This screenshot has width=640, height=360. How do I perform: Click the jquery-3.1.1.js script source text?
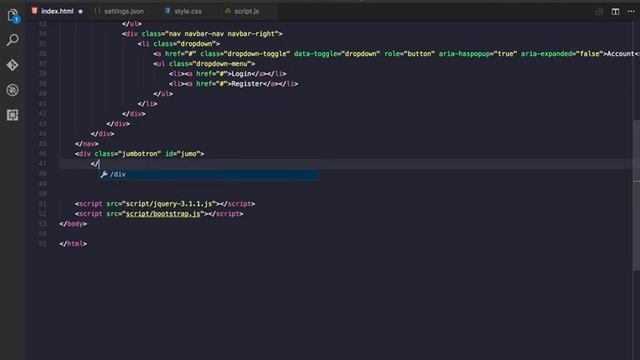[x=169, y=204]
